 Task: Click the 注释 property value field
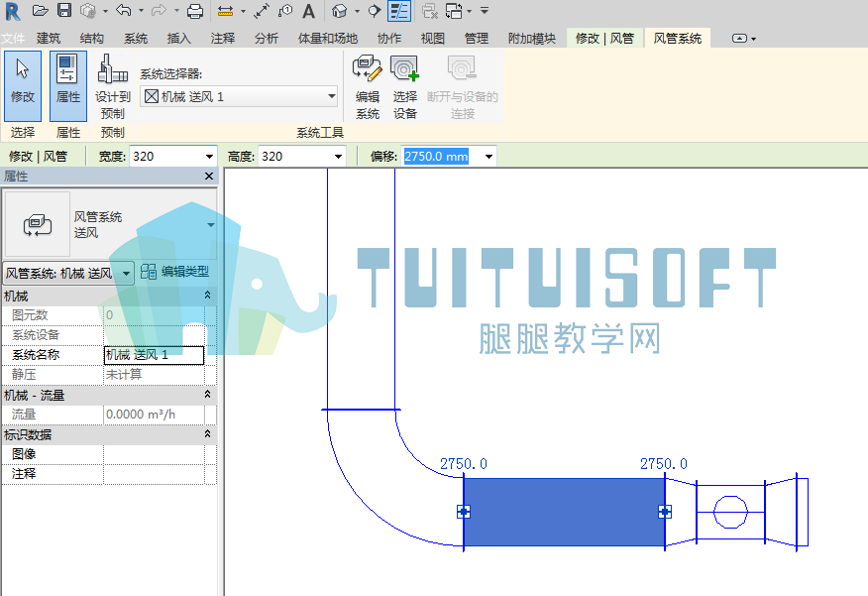tap(154, 474)
